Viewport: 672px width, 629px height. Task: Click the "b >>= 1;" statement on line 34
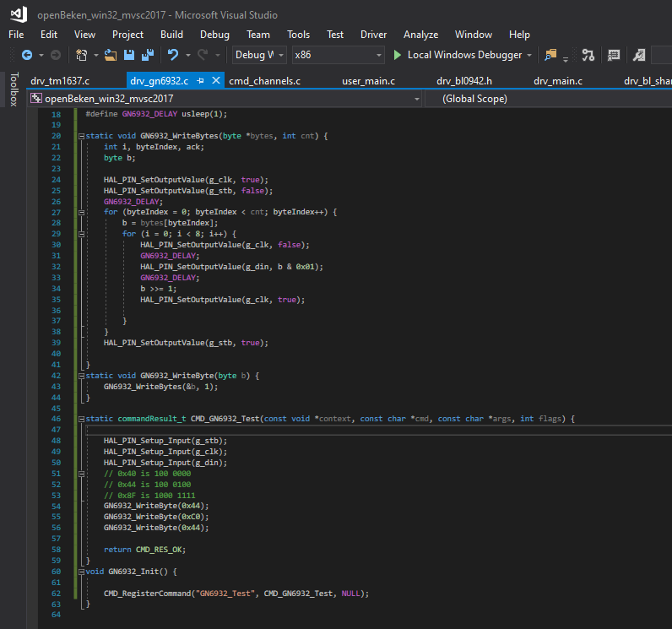[158, 289]
